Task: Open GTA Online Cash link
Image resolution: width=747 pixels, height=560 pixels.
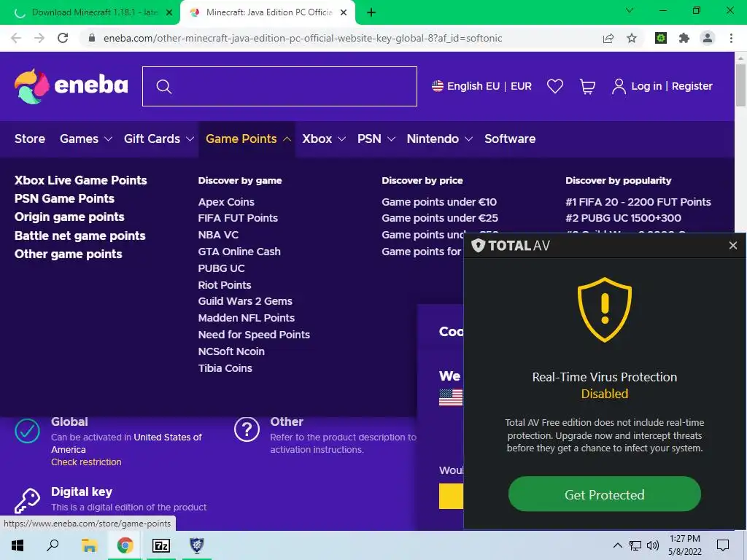Action: click(239, 252)
